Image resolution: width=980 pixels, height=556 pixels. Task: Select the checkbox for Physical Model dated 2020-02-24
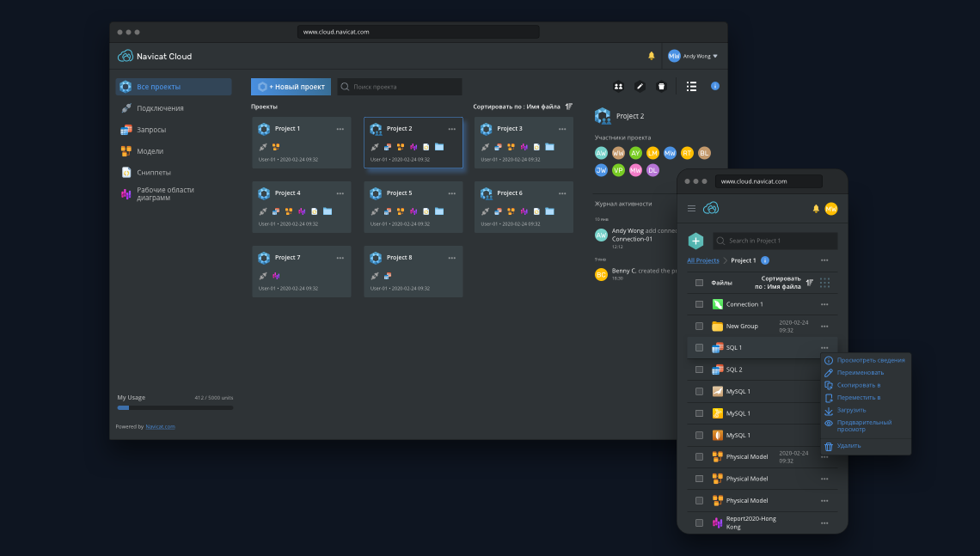click(699, 456)
